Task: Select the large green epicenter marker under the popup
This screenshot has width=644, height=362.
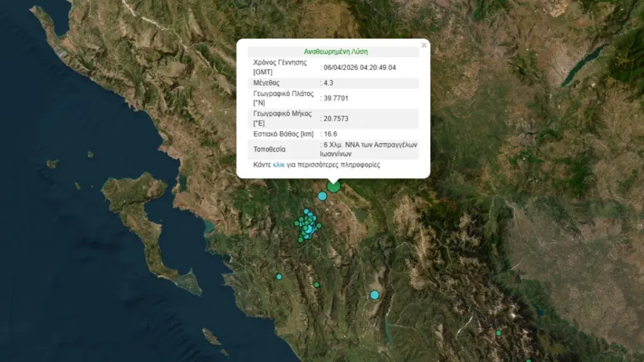Action: 333,185
